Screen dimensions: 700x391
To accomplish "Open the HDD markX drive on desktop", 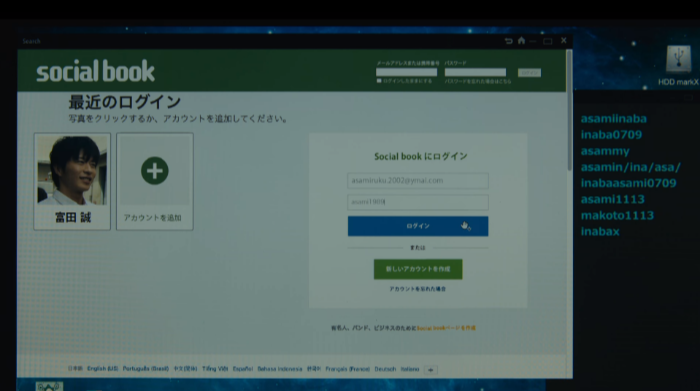I will 678,65.
